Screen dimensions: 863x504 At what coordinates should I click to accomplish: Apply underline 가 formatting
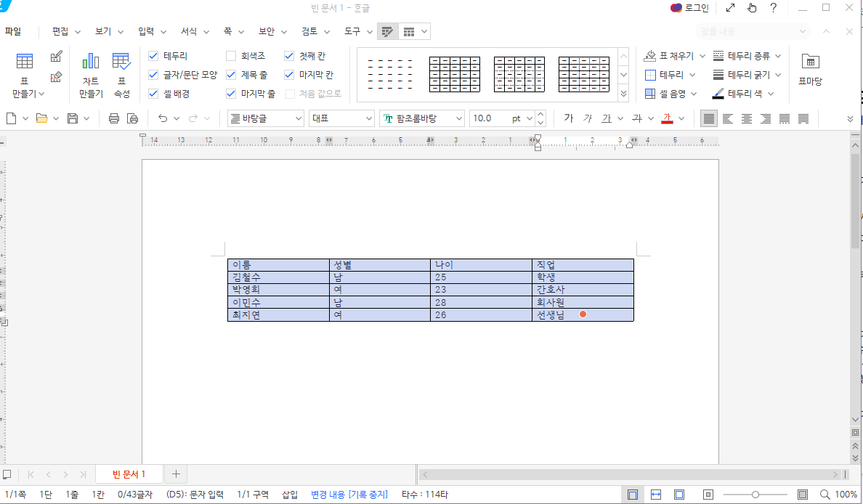point(607,118)
